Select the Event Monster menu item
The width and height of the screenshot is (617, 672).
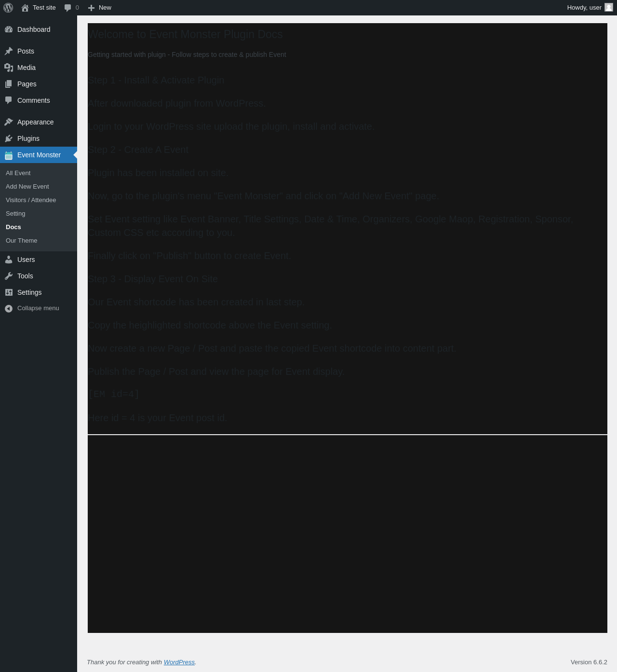[x=39, y=155]
